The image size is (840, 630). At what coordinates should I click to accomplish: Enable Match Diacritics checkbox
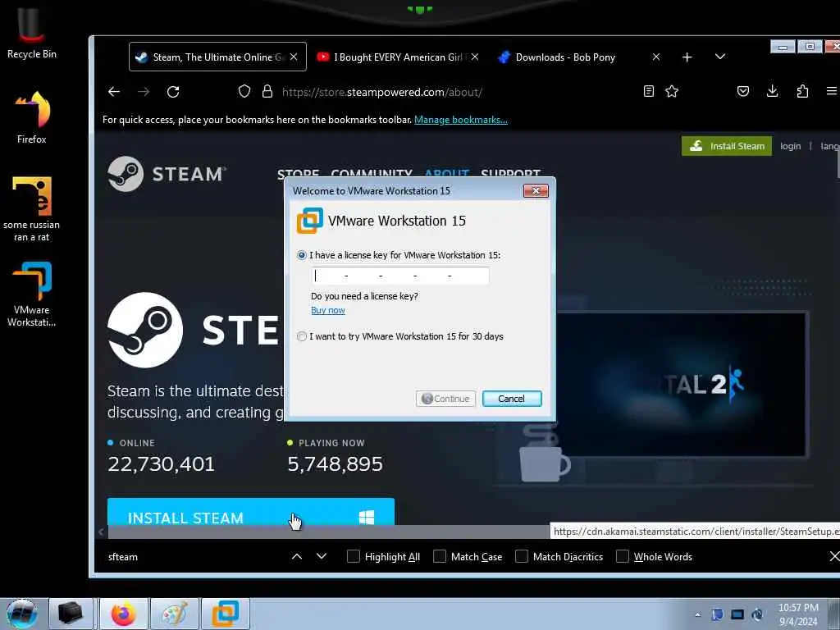click(521, 557)
